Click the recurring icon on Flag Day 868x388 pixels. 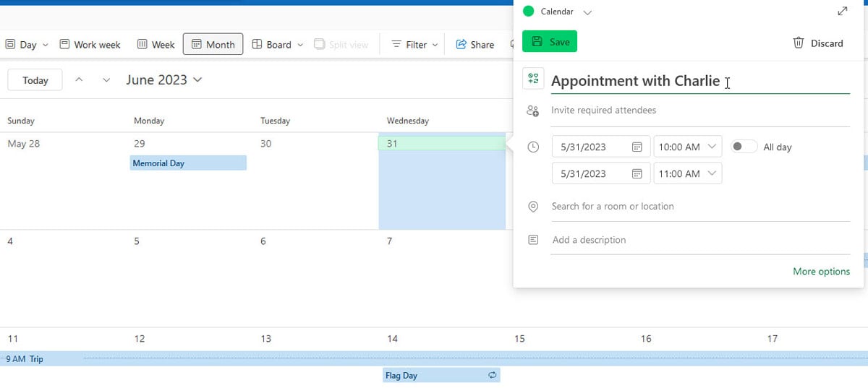click(x=493, y=376)
